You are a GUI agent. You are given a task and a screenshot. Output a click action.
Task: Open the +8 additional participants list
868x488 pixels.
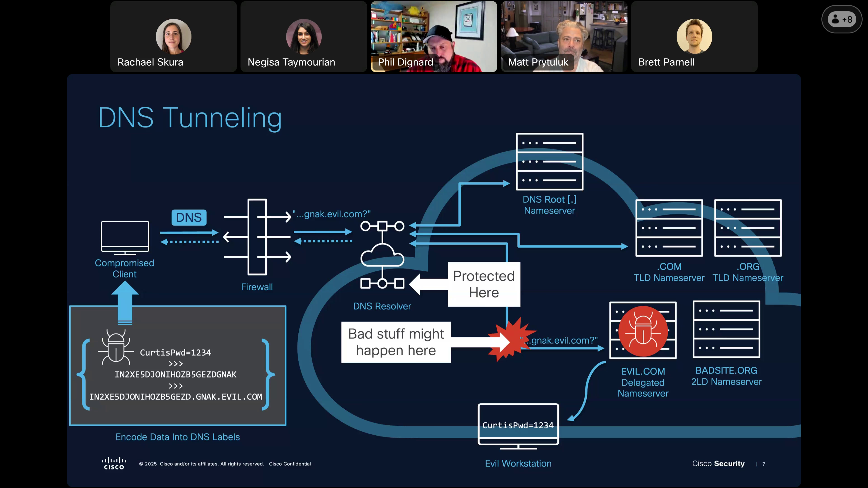tap(841, 19)
